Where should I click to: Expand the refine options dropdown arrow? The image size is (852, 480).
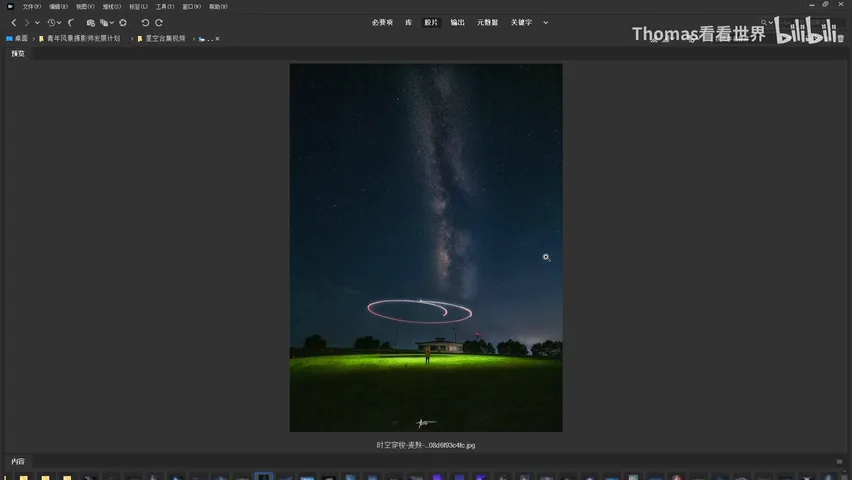click(111, 23)
